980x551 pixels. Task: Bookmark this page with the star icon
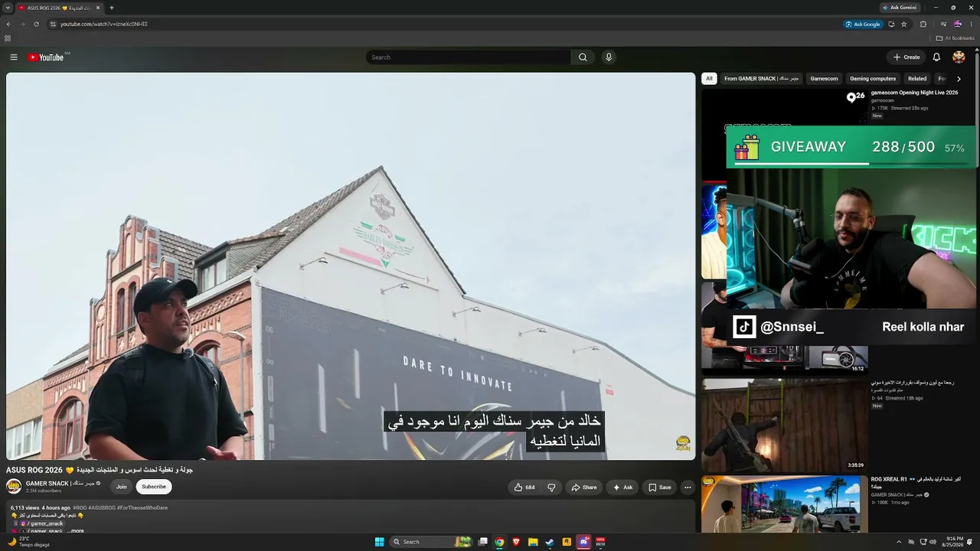pyautogui.click(x=904, y=24)
